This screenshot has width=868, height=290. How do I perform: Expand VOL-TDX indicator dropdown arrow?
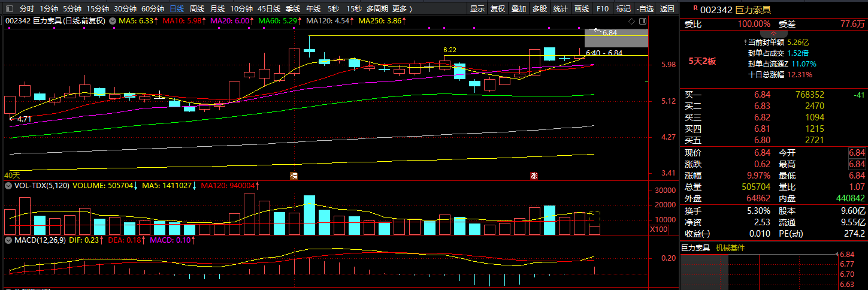8,186
